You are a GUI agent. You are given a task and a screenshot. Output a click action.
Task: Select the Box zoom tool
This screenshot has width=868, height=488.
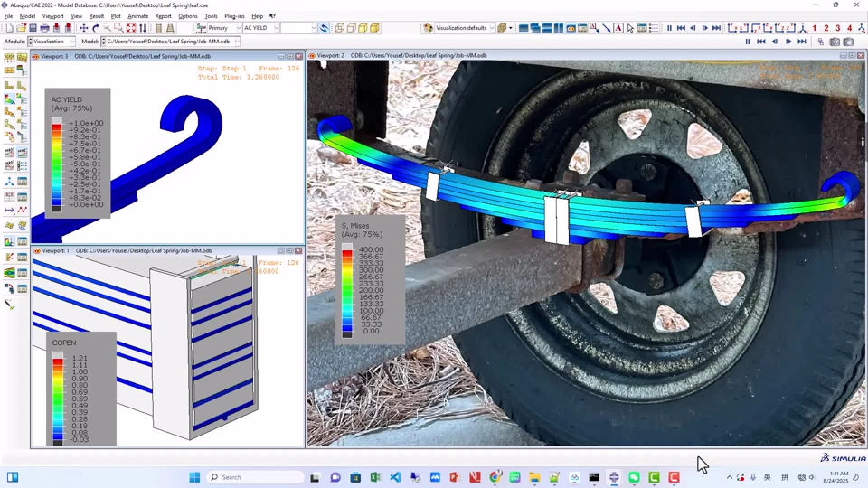[118, 28]
